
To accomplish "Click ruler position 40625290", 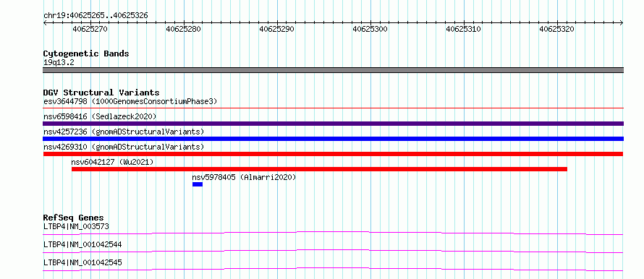I will tap(277, 29).
